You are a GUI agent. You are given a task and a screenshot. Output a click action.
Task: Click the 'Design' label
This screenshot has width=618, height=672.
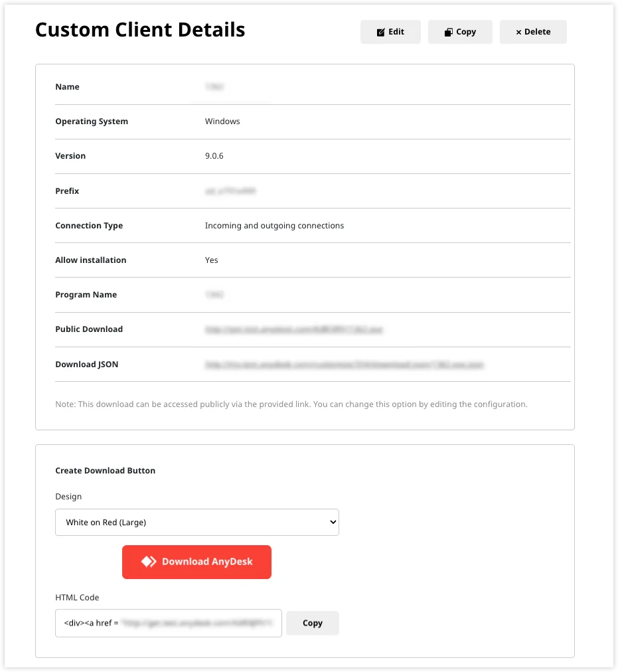pos(68,497)
